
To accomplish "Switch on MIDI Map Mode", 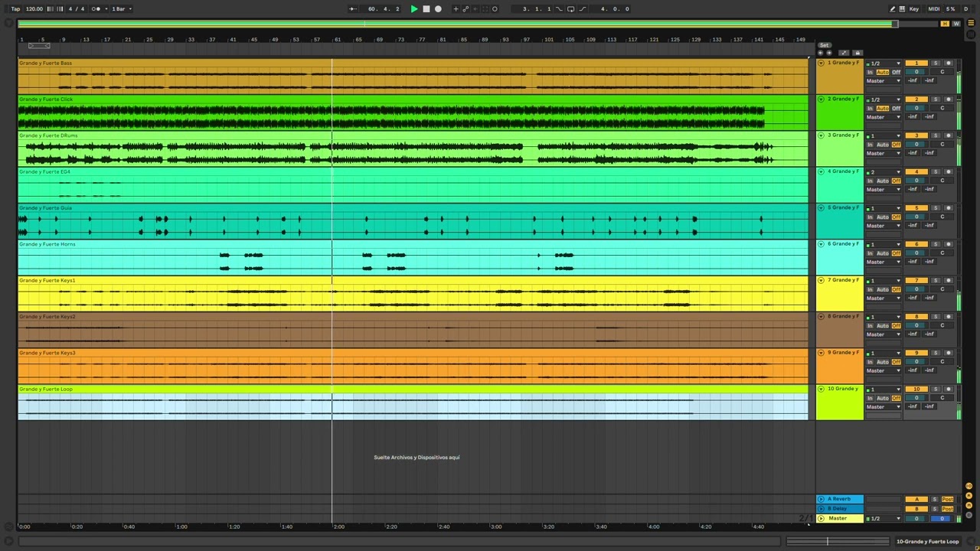I will click(x=934, y=9).
